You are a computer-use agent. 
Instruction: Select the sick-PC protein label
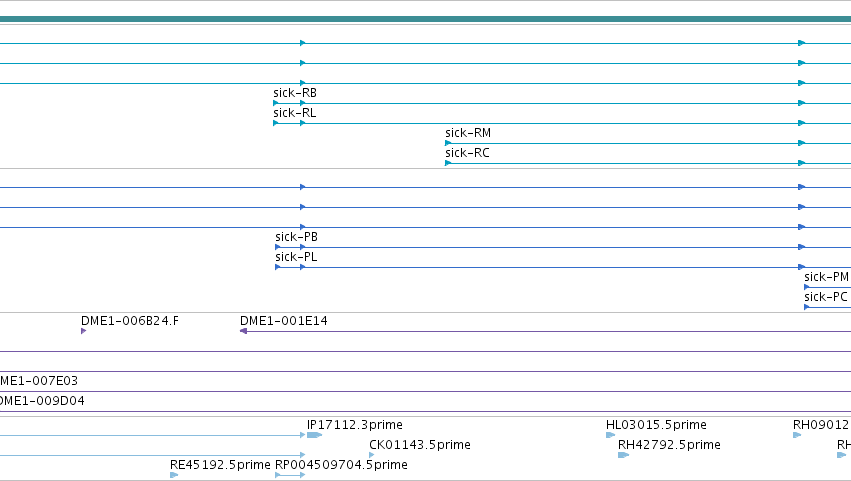[x=825, y=298]
